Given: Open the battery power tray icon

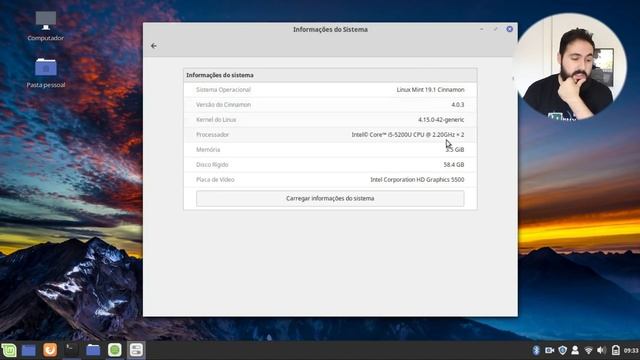Looking at the screenshot, I should [x=616, y=350].
